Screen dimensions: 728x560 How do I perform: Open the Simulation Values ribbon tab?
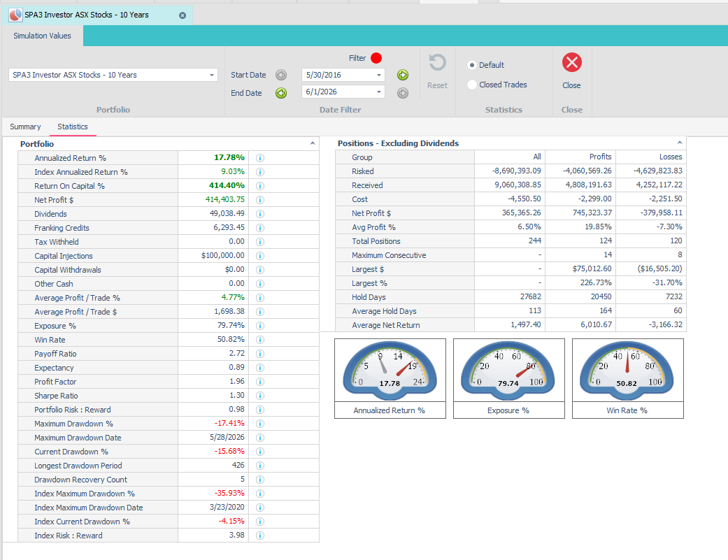[x=42, y=36]
